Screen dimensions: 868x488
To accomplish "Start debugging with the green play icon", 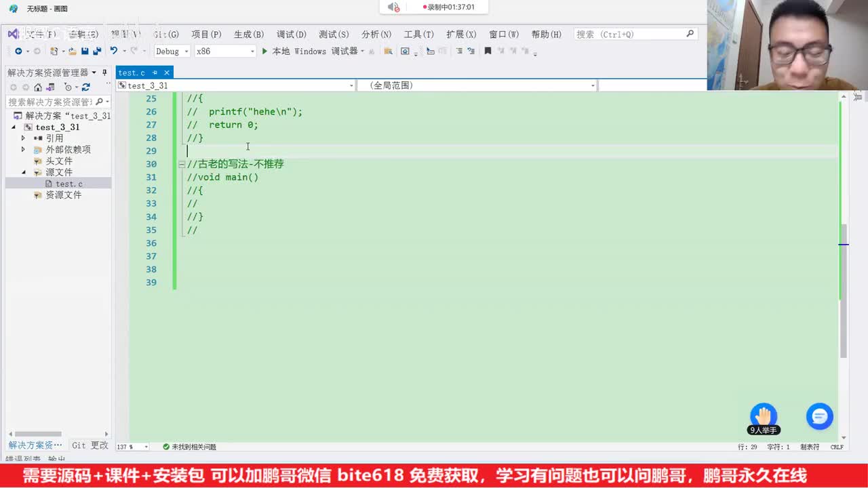I will tap(264, 51).
